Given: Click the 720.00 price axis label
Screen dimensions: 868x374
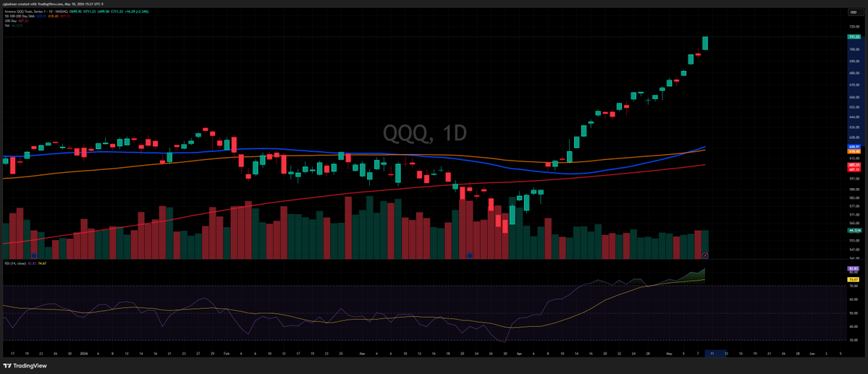Looking at the screenshot, I should pyautogui.click(x=853, y=26).
